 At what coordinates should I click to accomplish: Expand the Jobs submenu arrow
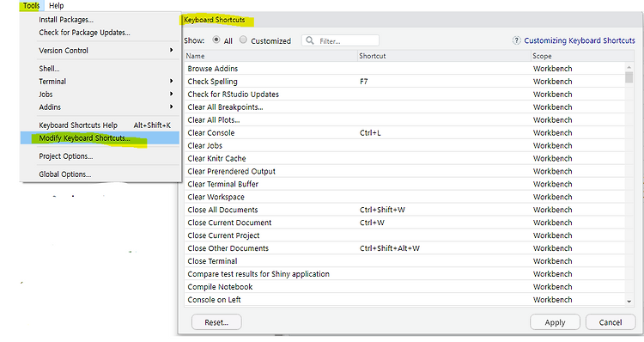(171, 94)
